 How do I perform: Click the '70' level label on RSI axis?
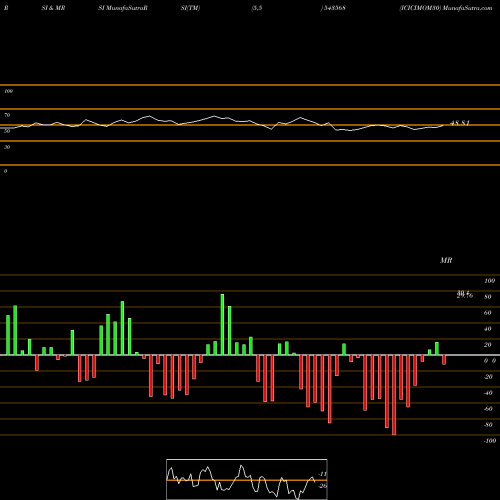7,115
